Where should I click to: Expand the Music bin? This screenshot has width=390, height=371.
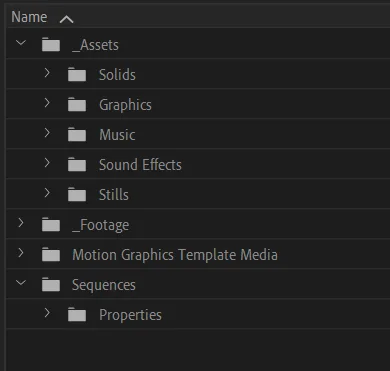pos(47,133)
